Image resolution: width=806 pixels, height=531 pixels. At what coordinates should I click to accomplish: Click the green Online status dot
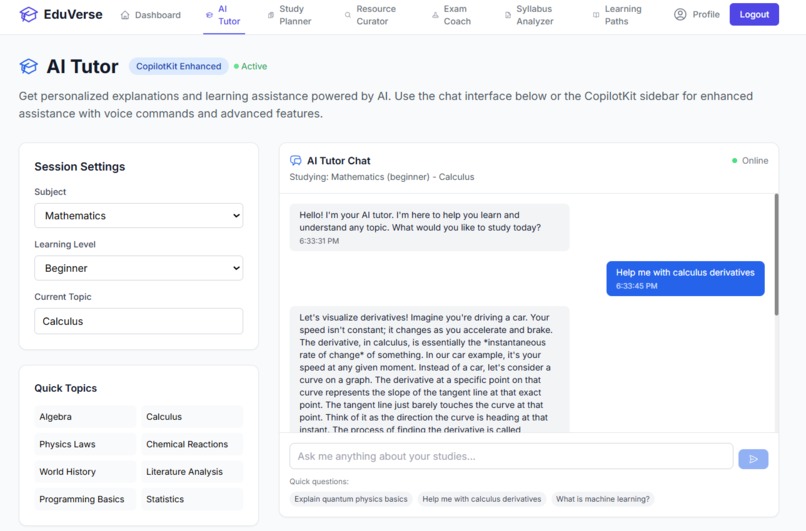click(x=735, y=160)
